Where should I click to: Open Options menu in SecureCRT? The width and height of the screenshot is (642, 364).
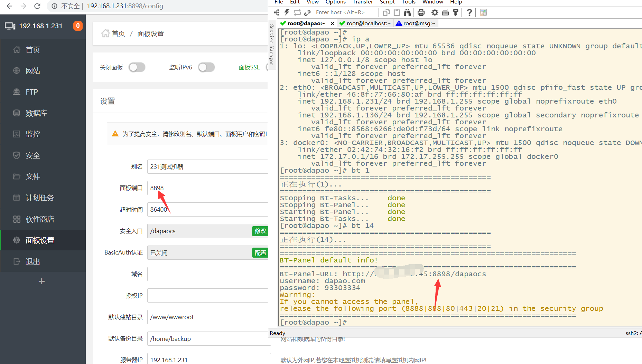pyautogui.click(x=335, y=2)
